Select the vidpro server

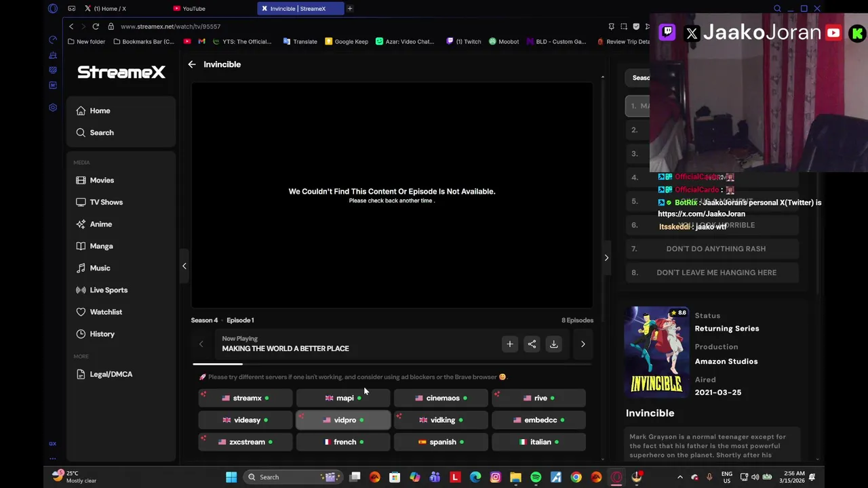click(x=343, y=420)
